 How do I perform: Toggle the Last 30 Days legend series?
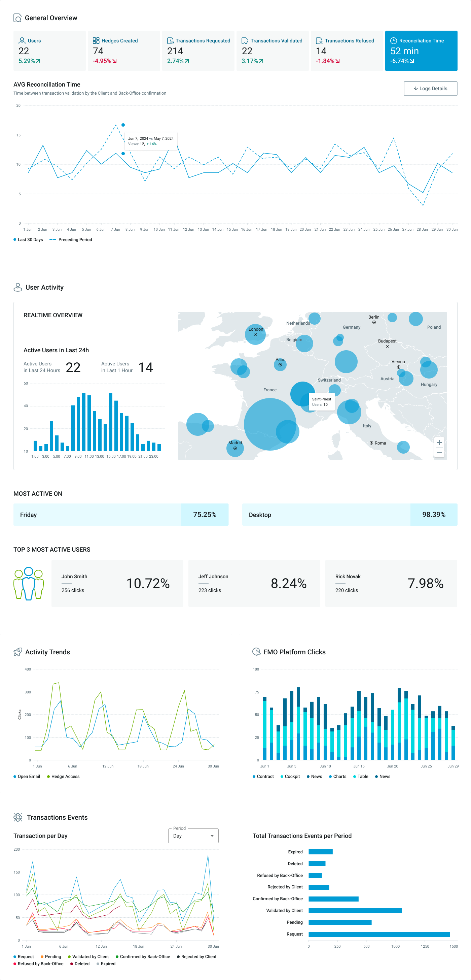pyautogui.click(x=28, y=240)
